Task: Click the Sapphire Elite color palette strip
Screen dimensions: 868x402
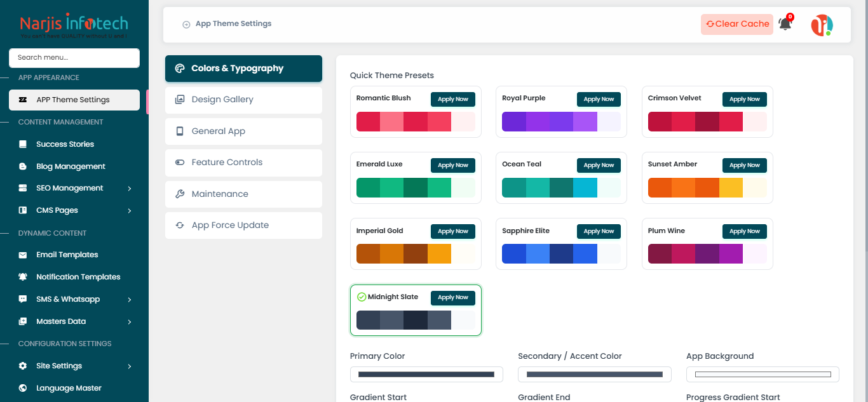Action: [x=562, y=254]
